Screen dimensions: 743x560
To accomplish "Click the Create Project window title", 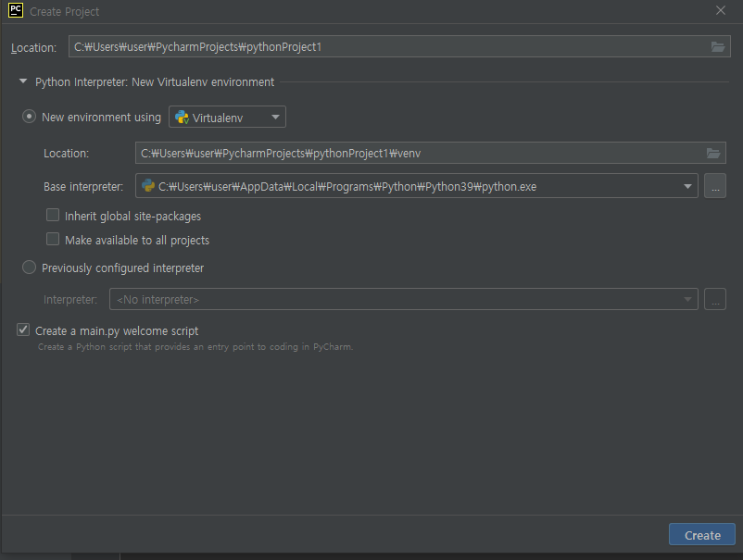I will tap(65, 11).
